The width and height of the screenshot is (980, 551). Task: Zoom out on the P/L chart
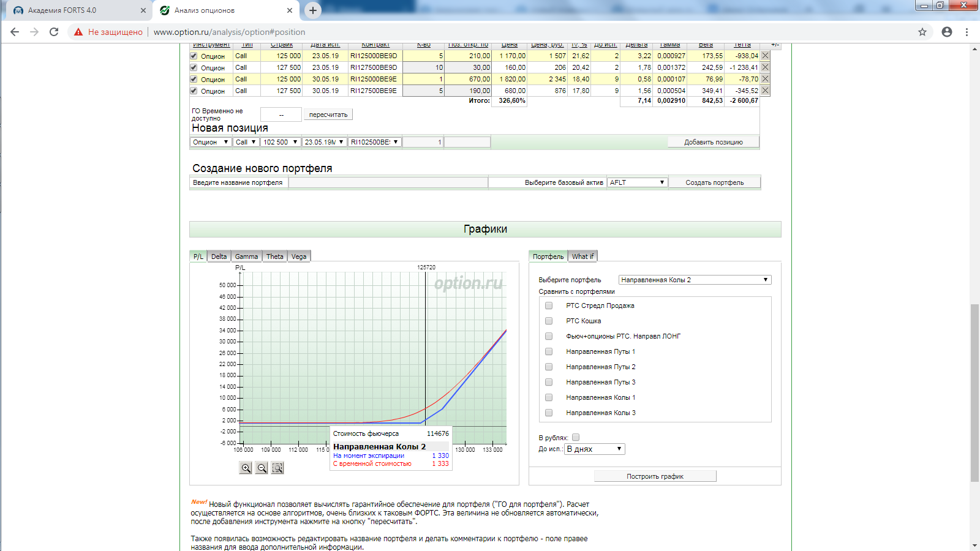(262, 468)
